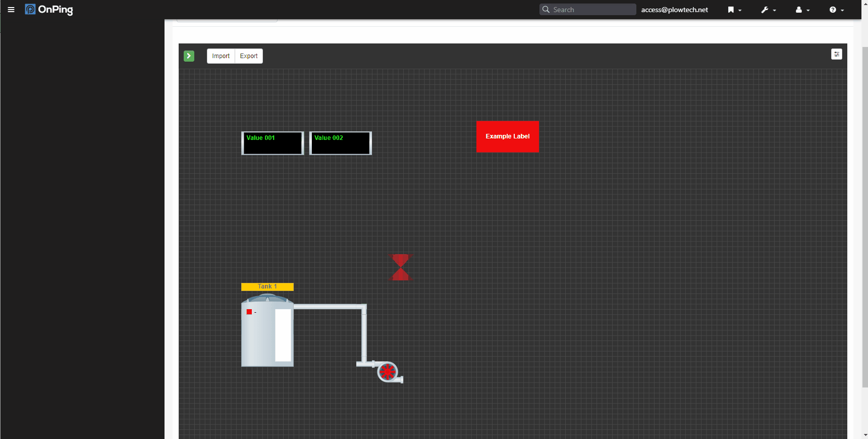Select the pump icon with the red impeller
Viewport: 868px width, 439px height.
click(x=388, y=372)
